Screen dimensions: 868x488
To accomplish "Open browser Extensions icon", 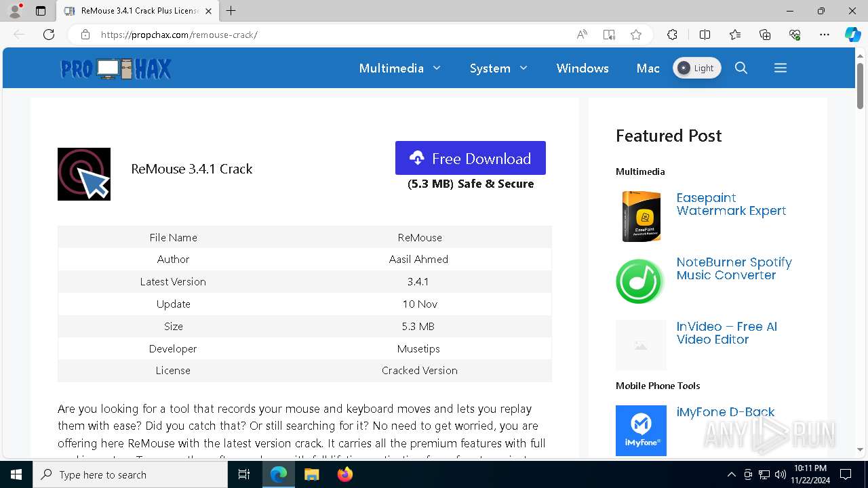I will tap(672, 35).
